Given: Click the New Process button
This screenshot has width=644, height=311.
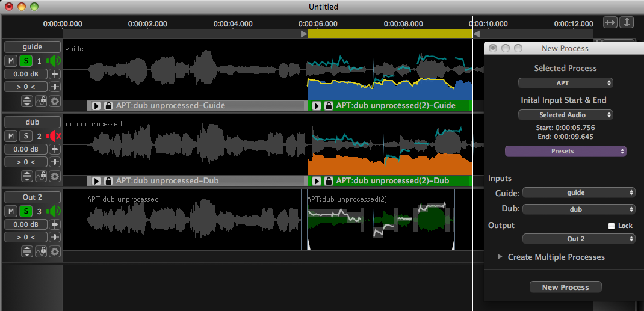Looking at the screenshot, I should click(x=565, y=287).
